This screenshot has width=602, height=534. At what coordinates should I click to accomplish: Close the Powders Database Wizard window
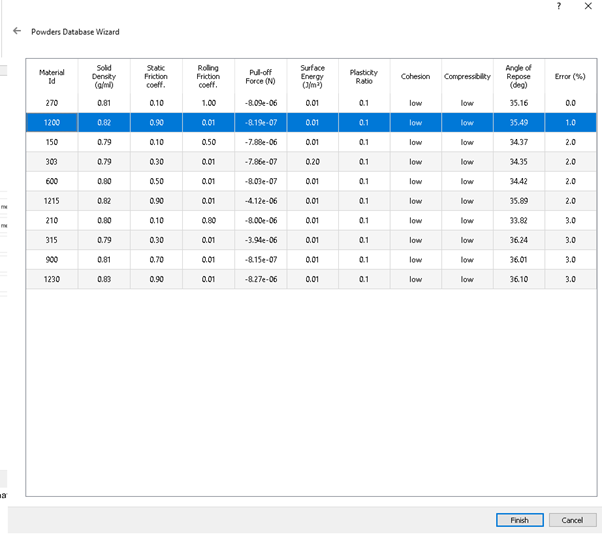(x=587, y=6)
